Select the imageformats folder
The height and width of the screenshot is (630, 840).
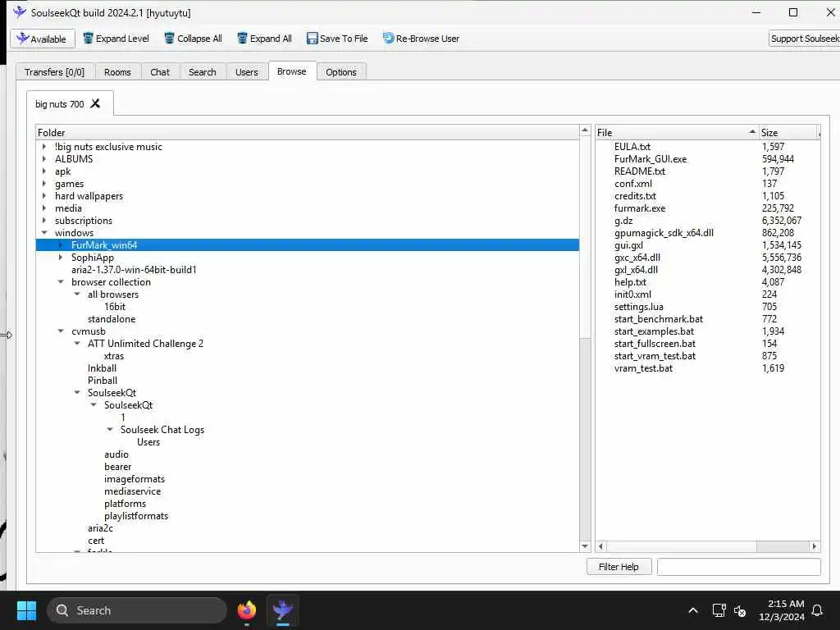tap(135, 479)
